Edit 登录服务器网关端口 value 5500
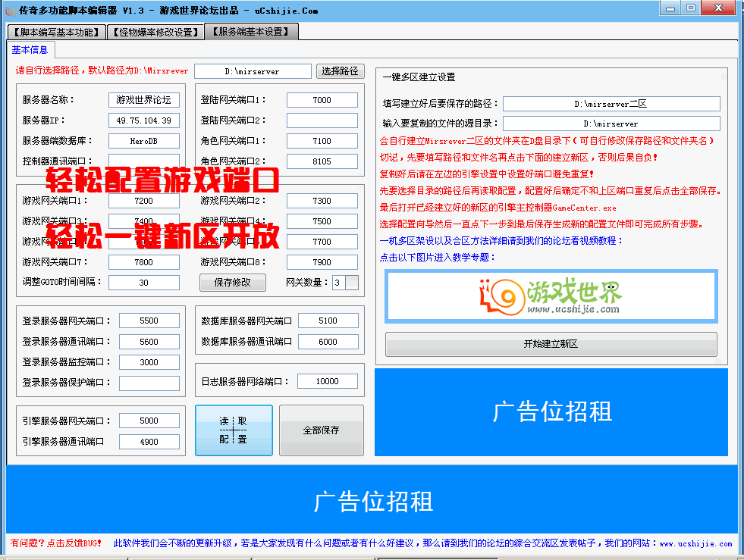The height and width of the screenshot is (560, 744). click(x=149, y=321)
